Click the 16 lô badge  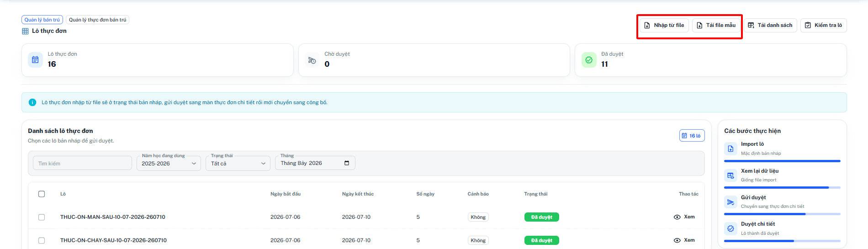click(692, 136)
